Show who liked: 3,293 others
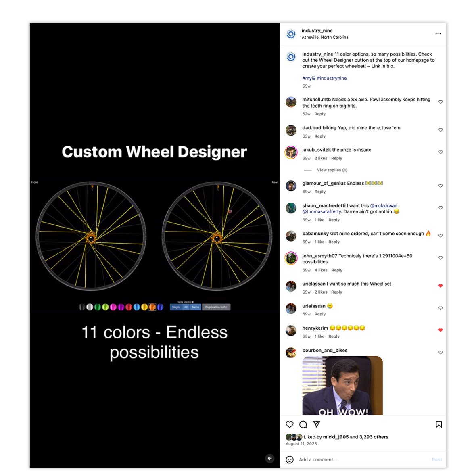Screen dimensions: 476x476 [x=374, y=437]
